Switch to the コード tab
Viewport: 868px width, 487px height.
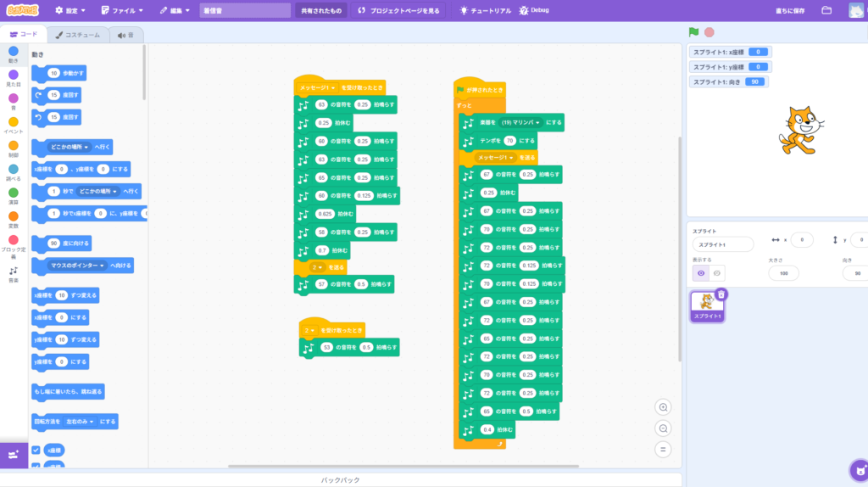tap(24, 34)
